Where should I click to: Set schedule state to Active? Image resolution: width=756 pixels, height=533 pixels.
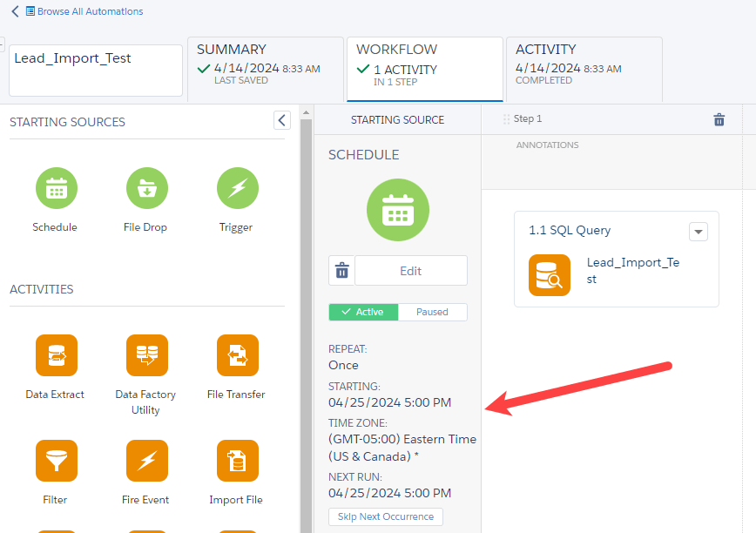point(363,312)
